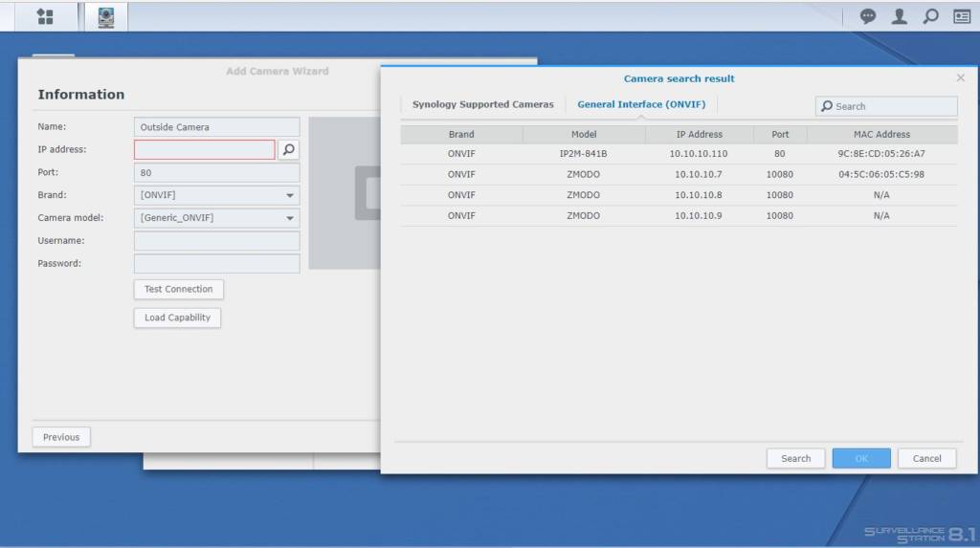This screenshot has width=980, height=548.
Task: Click the magnifier icon in results Search box
Action: click(827, 106)
